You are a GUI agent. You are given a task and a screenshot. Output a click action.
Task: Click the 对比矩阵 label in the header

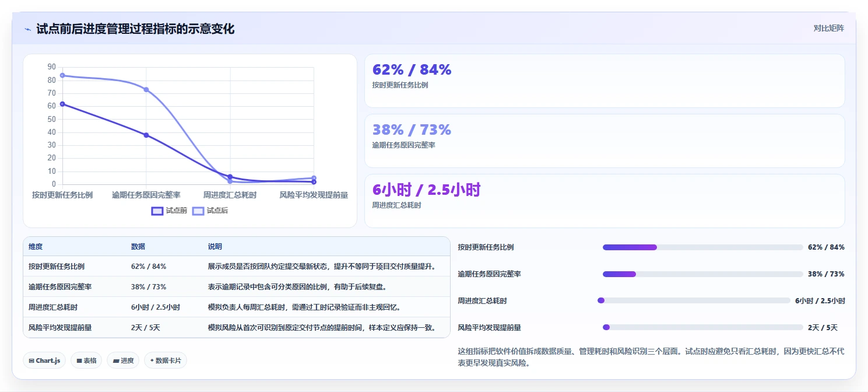[x=828, y=28]
